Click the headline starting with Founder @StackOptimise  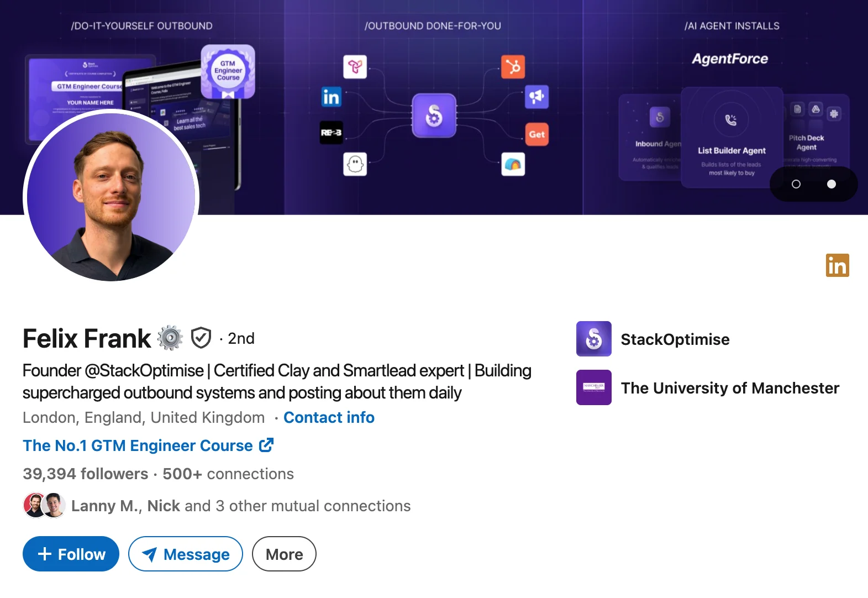pos(277,381)
